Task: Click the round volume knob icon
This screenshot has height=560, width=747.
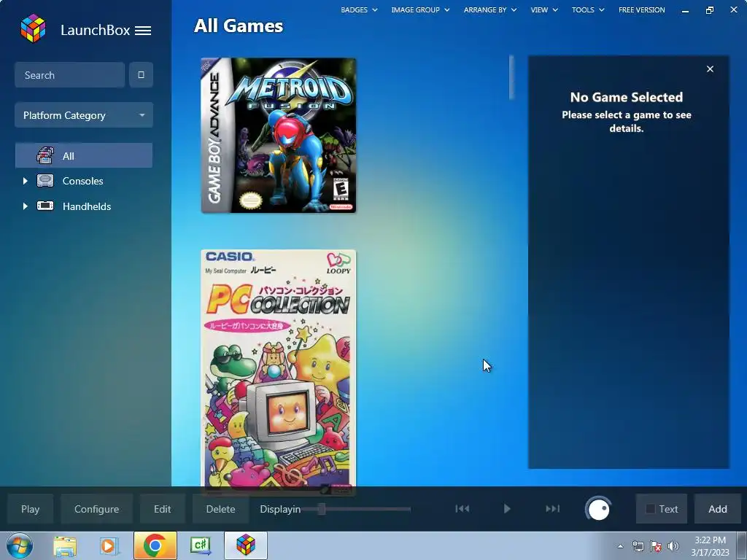Action: coord(598,509)
